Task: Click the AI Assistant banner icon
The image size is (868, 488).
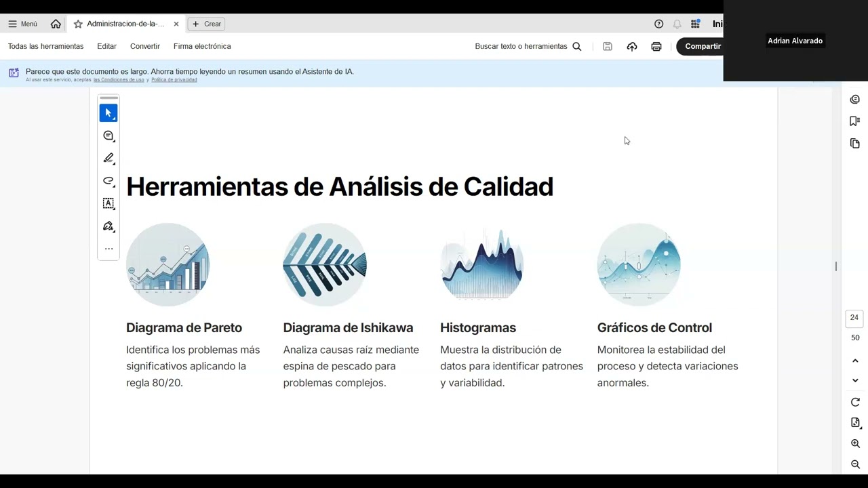Action: click(x=14, y=73)
